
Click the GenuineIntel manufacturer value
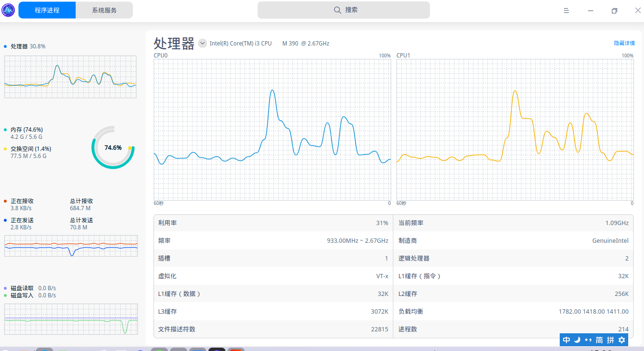(610, 241)
